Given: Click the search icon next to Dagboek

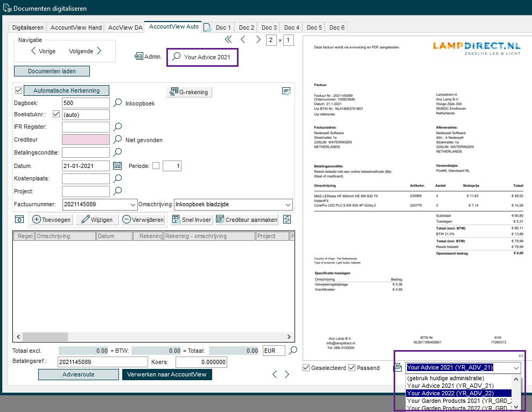Looking at the screenshot, I should click(118, 103).
